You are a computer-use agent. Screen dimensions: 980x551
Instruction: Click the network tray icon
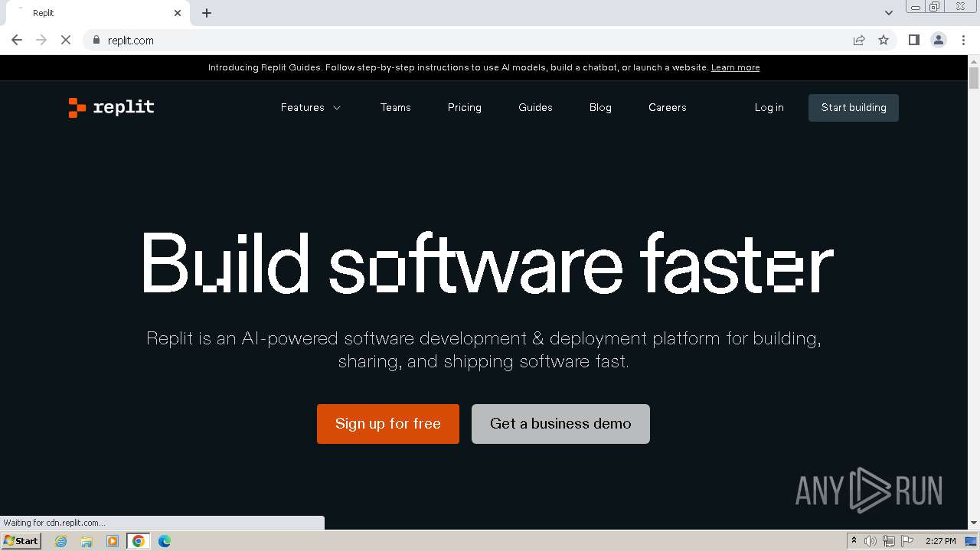click(x=889, y=541)
